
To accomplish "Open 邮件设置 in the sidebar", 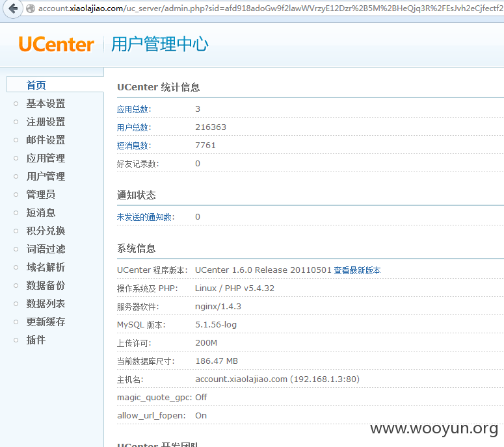I will [x=46, y=140].
